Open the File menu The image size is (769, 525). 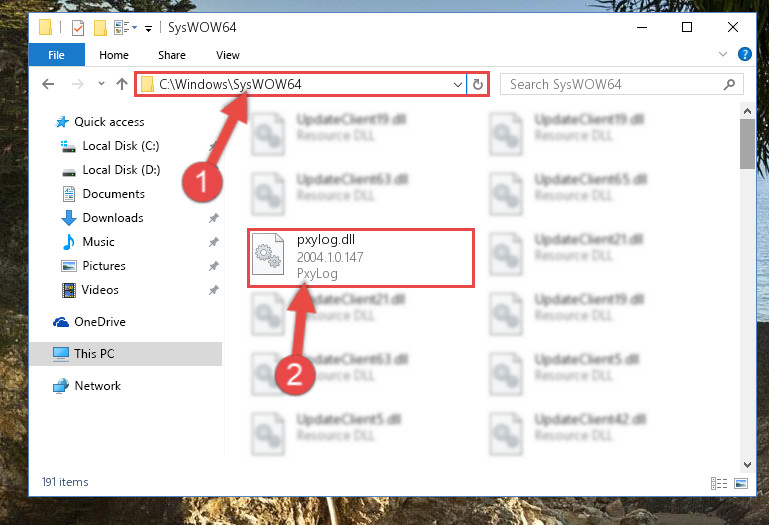coord(56,55)
